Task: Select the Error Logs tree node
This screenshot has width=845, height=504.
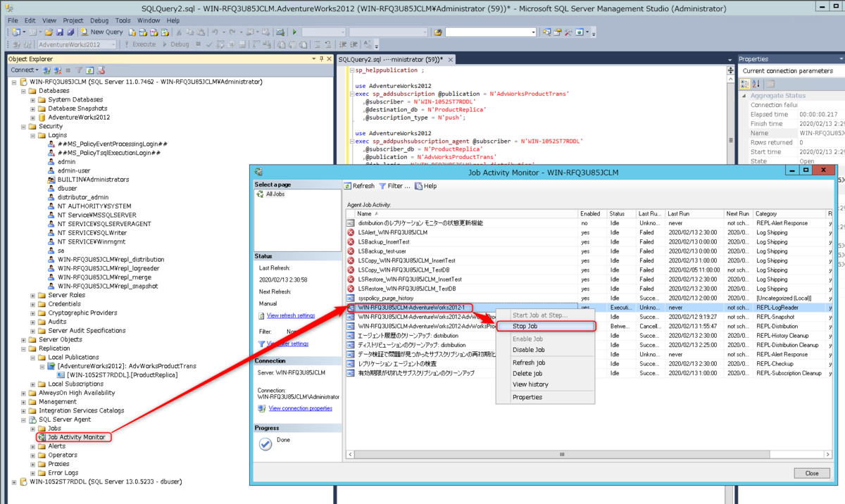Action: [63, 472]
